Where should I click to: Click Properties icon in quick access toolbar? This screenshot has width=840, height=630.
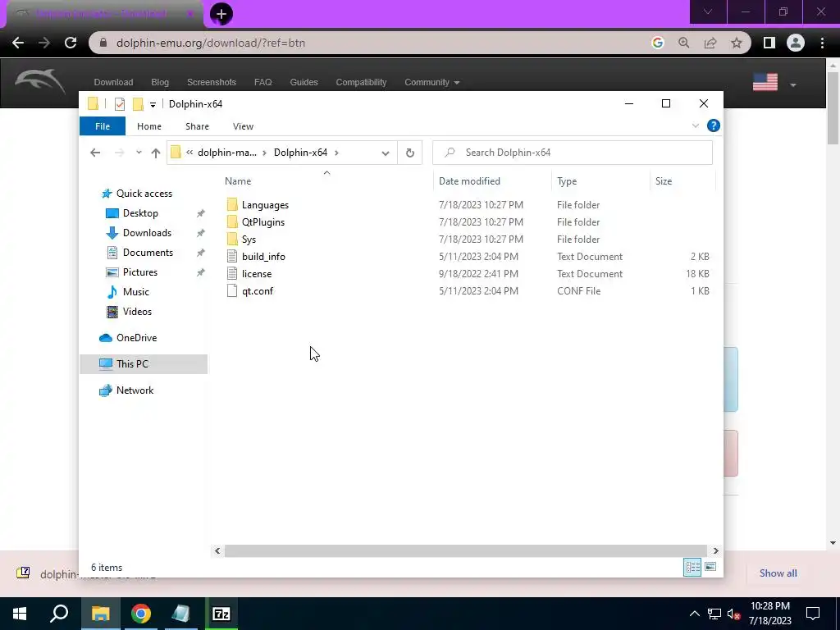[120, 104]
